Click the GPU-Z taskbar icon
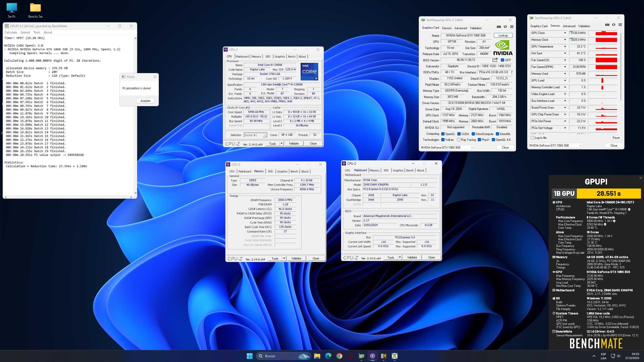The width and height of the screenshot is (644, 362). tap(361, 356)
